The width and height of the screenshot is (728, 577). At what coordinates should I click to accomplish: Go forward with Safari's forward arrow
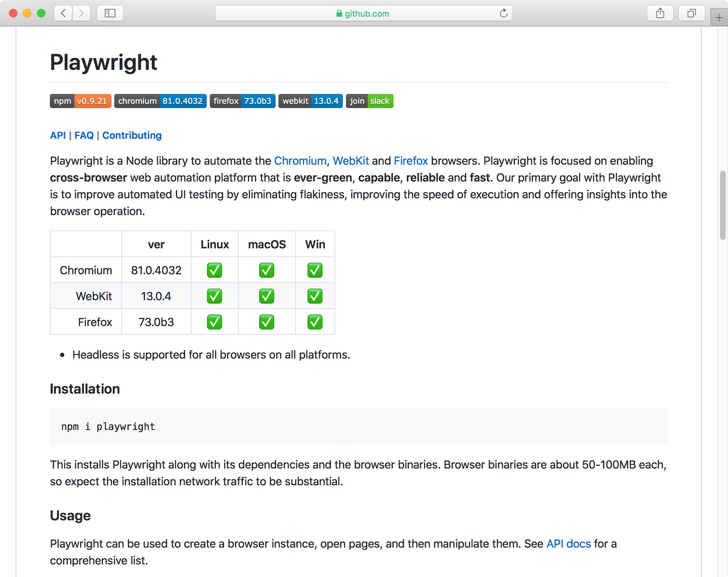[x=81, y=13]
